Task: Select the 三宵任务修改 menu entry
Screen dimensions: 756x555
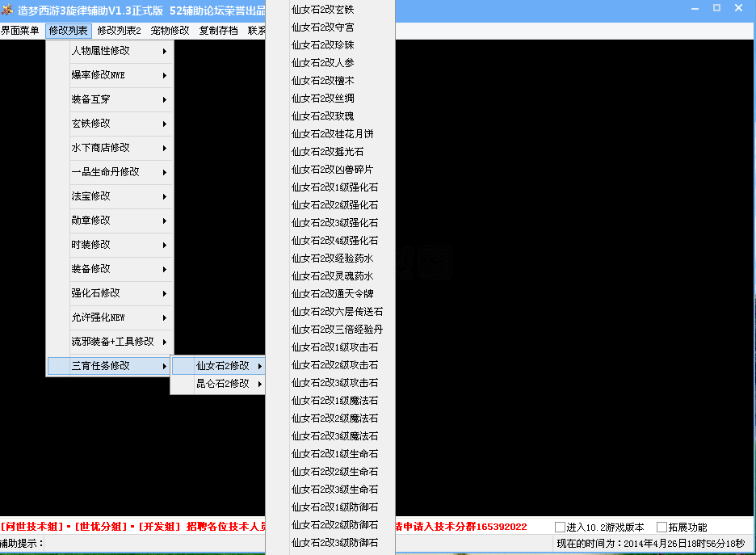Action: coord(110,366)
